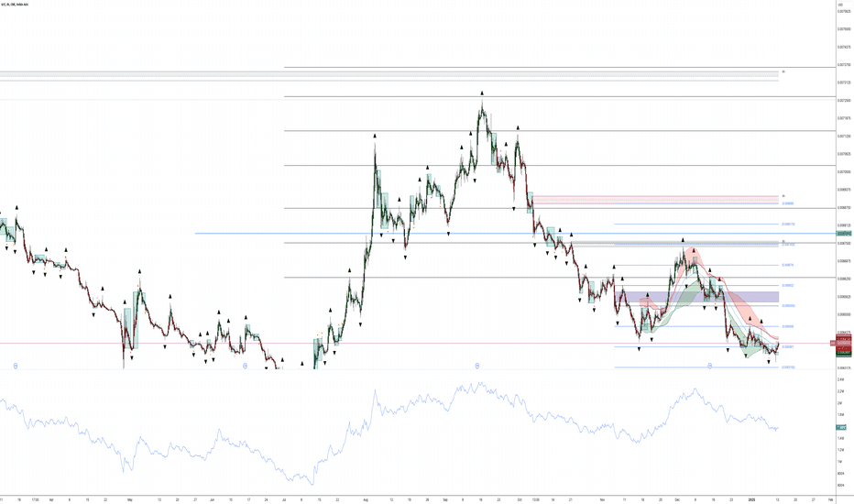Image resolution: width=854 pixels, height=504 pixels.
Task: Click the 'Apr' label on the time axis
Action: click(51, 499)
